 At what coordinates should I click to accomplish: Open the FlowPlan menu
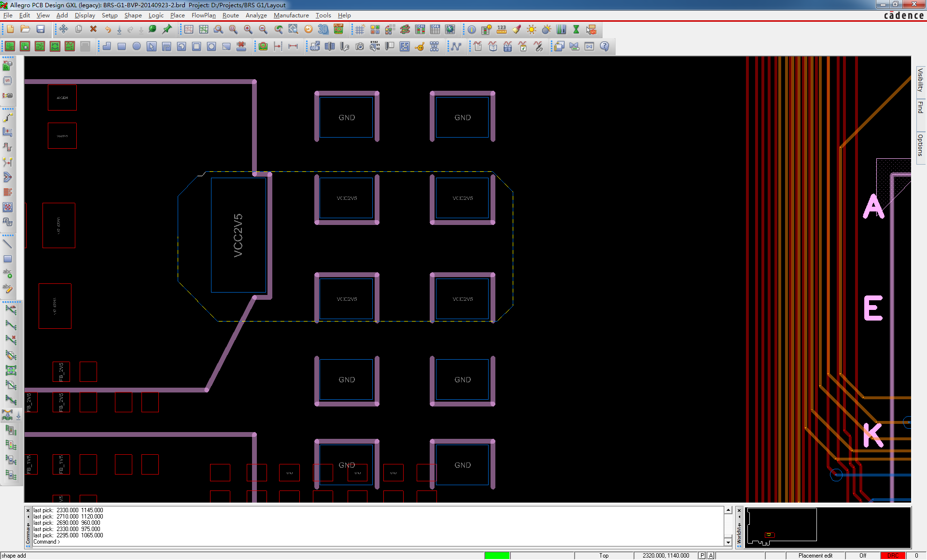[x=203, y=15]
